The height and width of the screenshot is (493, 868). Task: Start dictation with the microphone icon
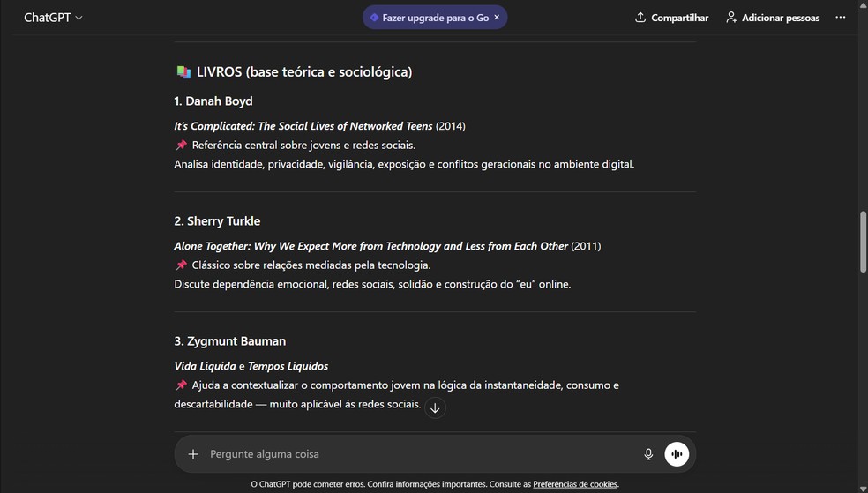[x=648, y=454]
